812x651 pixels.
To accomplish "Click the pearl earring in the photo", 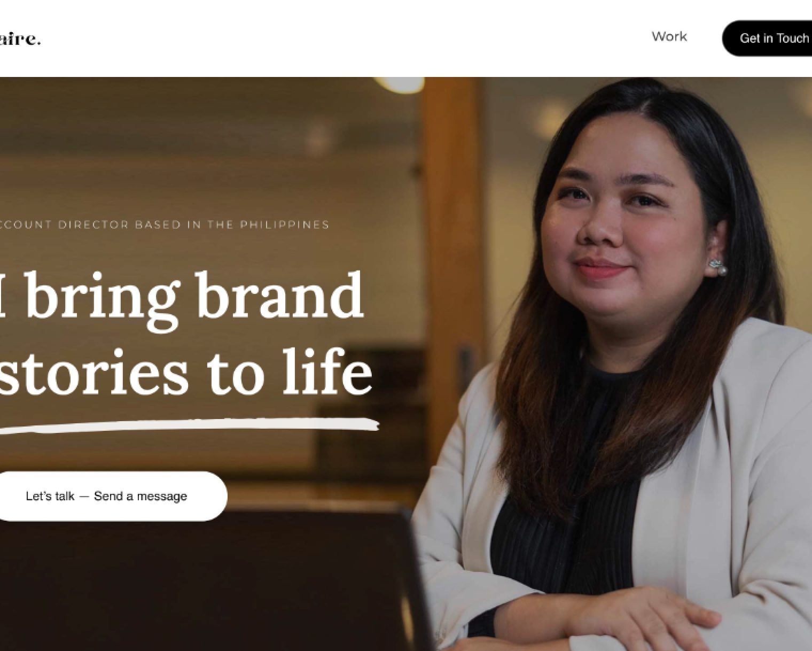I will tap(717, 266).
